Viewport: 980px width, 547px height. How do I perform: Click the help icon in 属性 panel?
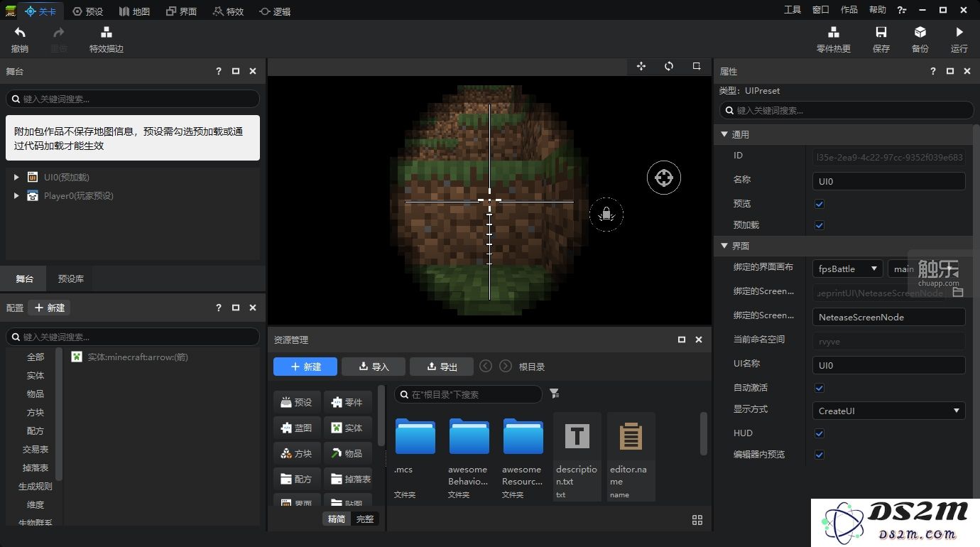click(x=933, y=71)
